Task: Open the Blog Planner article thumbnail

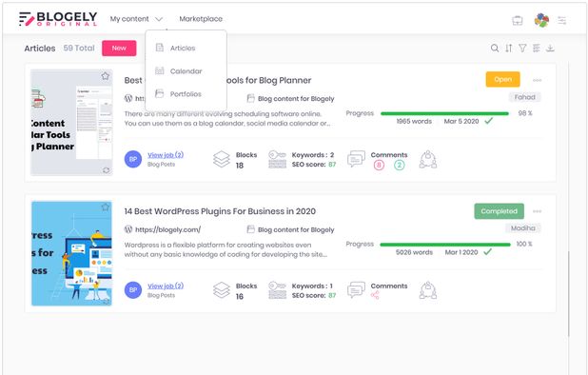Action: (71, 122)
